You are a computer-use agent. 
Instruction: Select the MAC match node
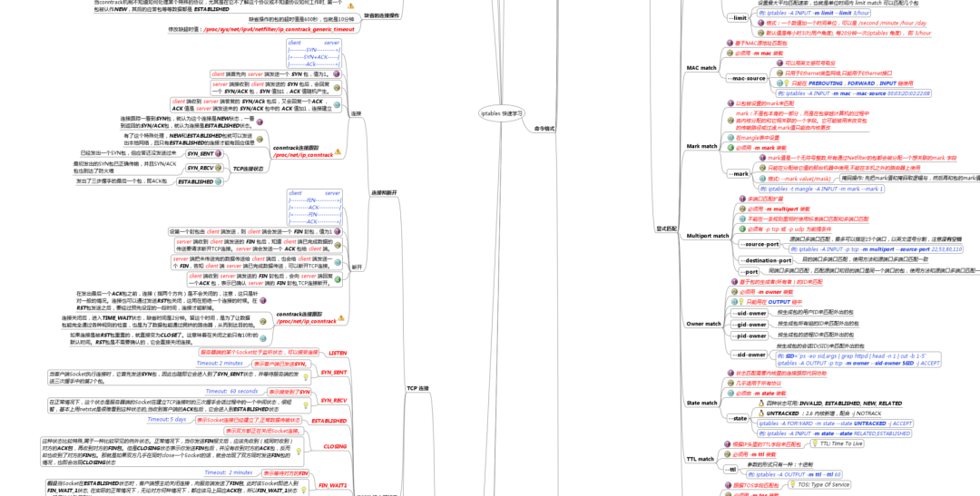coord(701,68)
